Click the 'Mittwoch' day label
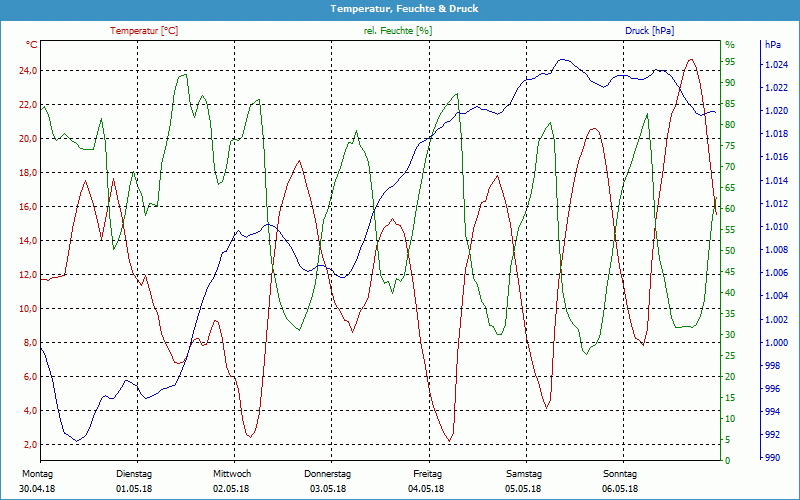The height and width of the screenshot is (500, 800). [232, 474]
